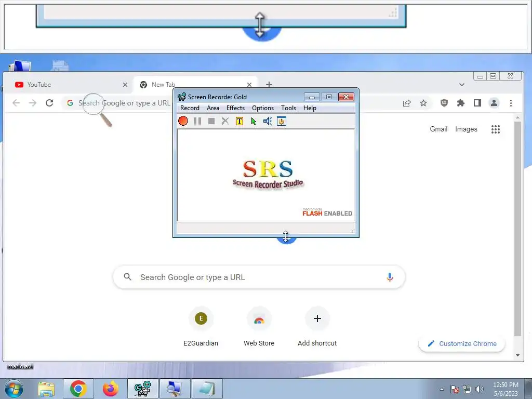Toggle the green cursor effects icon

click(254, 121)
